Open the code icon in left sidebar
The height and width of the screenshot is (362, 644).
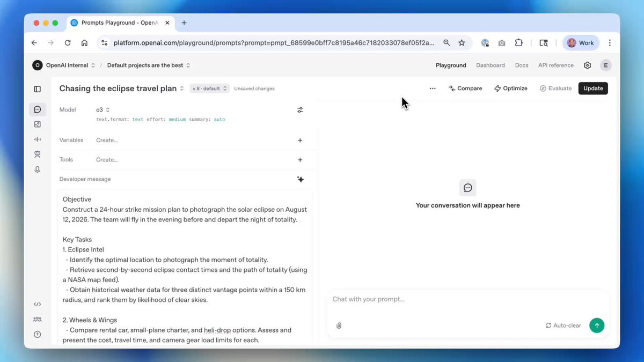(37, 304)
